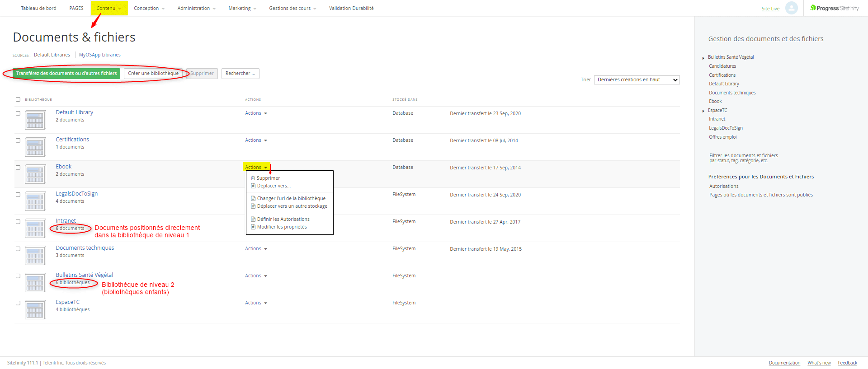Click the Certifications library thumbnail icon

click(x=35, y=148)
